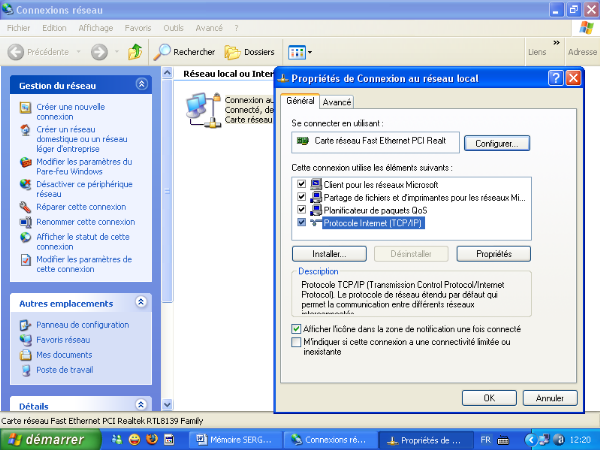Screen dimensions: 600x450
Task: Click the Partage de fichiers item icon
Action: click(x=316, y=197)
